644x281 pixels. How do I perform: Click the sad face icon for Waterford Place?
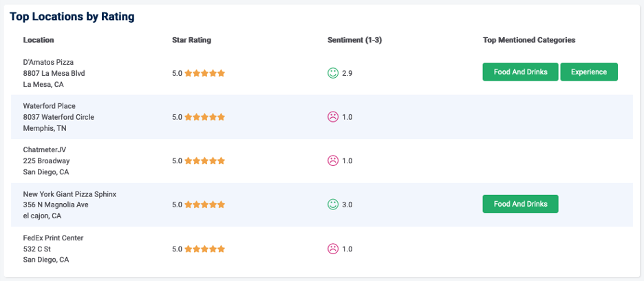point(333,116)
